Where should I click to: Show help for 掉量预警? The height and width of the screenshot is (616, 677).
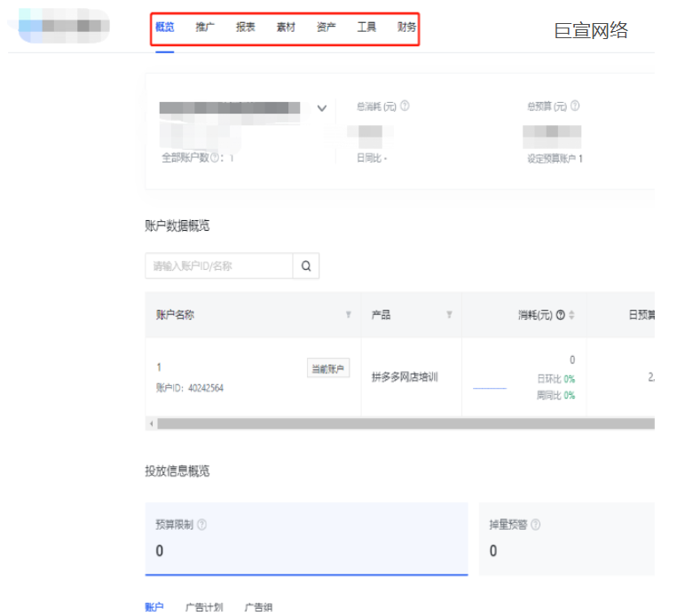pos(535,525)
